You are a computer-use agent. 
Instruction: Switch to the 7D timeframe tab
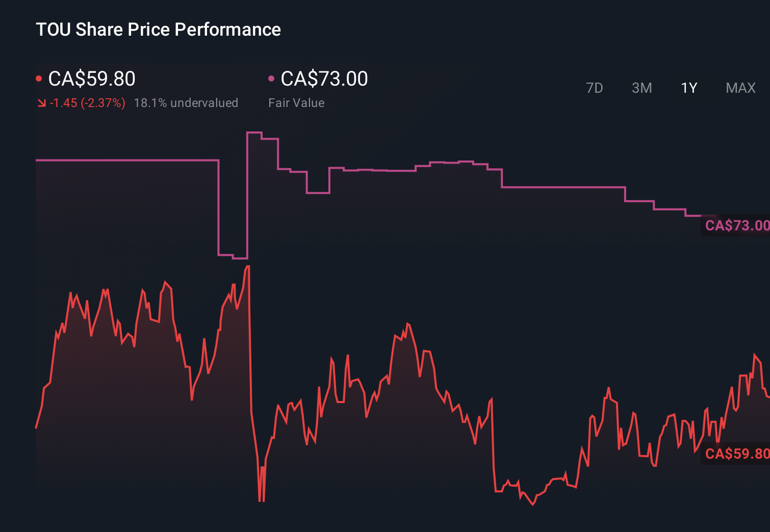(595, 88)
